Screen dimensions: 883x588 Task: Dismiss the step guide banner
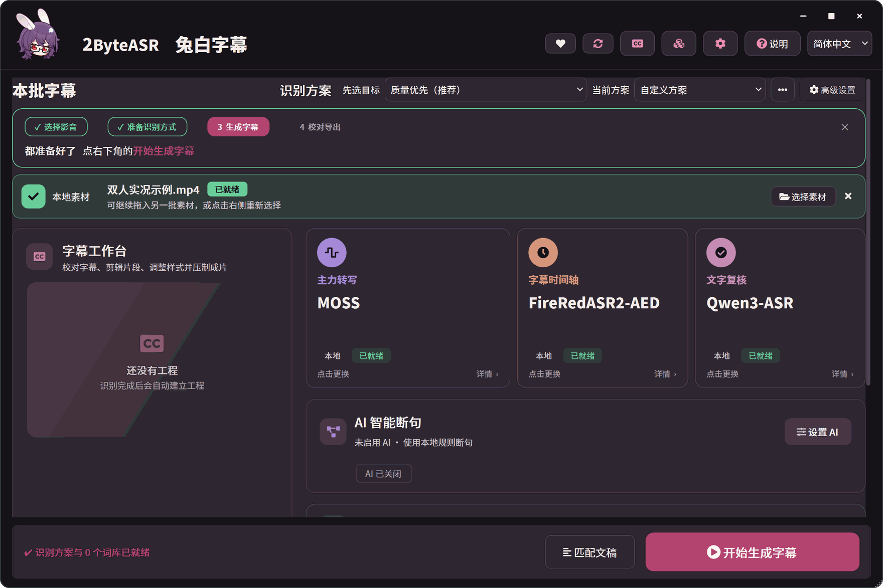pyautogui.click(x=845, y=127)
